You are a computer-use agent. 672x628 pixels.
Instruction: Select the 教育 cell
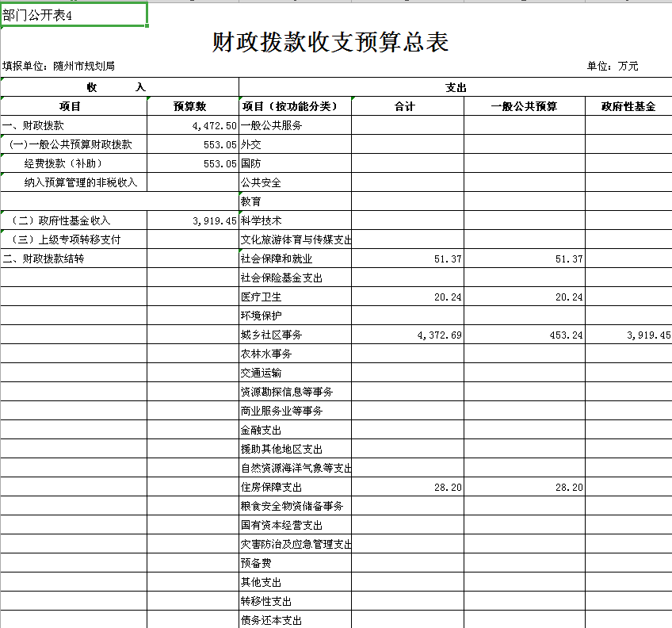tap(296, 201)
